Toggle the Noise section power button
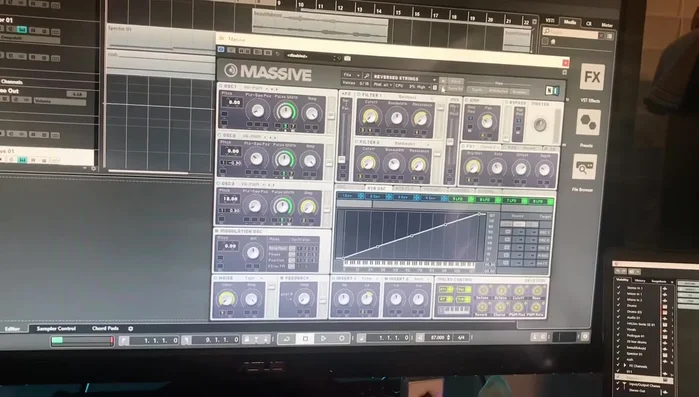 (x=216, y=278)
